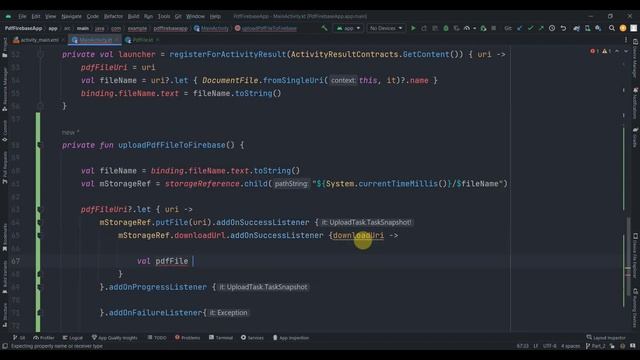Image resolution: width=640 pixels, height=360 pixels.
Task: Click the Profile app gauge icon
Action: pos(467,28)
